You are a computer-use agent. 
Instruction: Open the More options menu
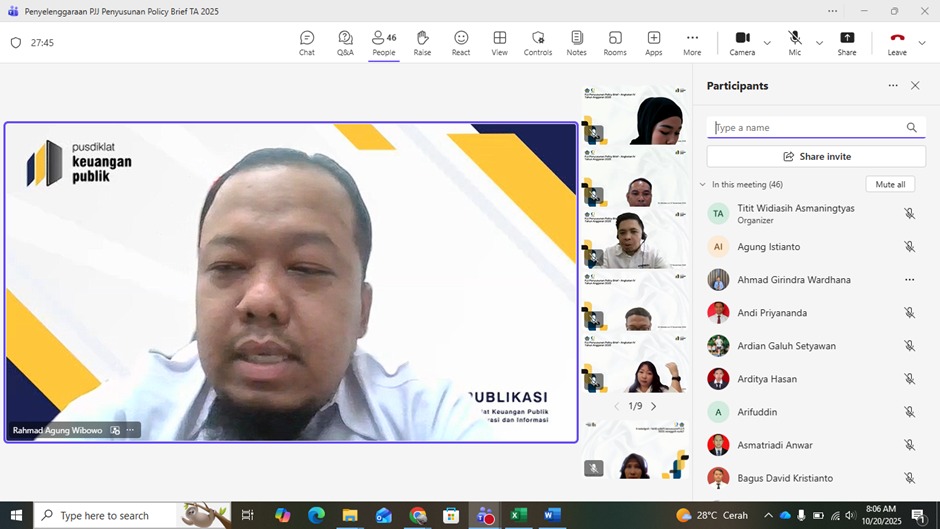[x=692, y=43]
